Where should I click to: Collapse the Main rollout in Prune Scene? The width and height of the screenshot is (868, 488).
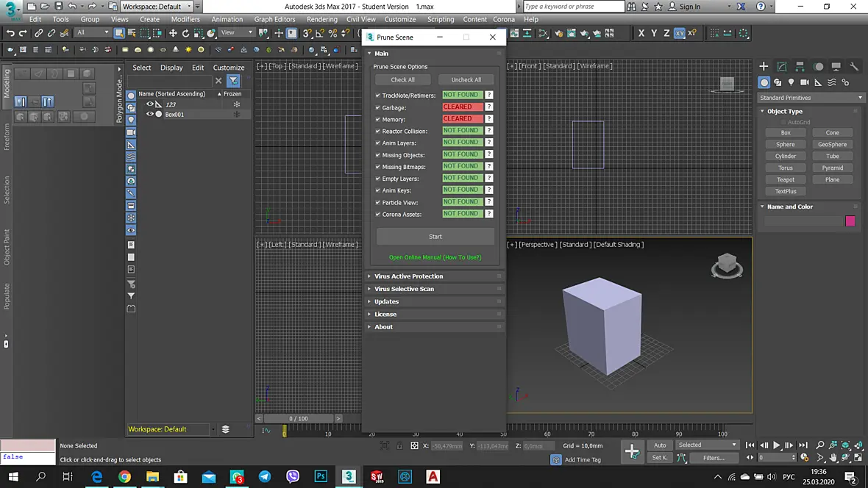435,54
